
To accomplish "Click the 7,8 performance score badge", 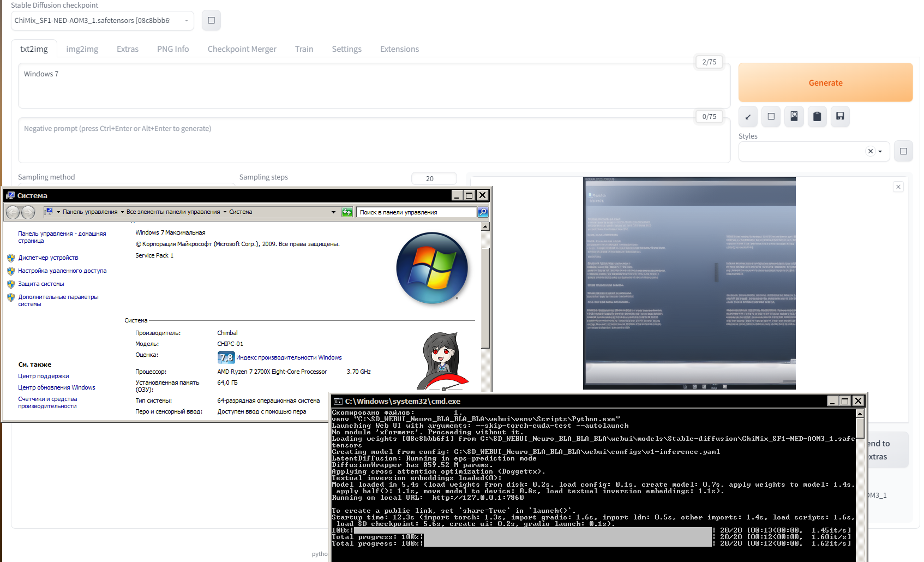I will click(x=226, y=357).
